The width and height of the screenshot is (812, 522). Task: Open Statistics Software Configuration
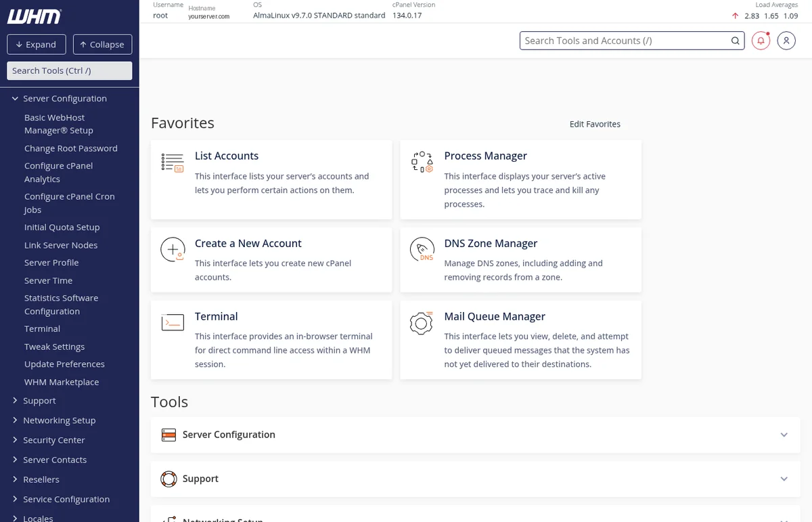(62, 305)
